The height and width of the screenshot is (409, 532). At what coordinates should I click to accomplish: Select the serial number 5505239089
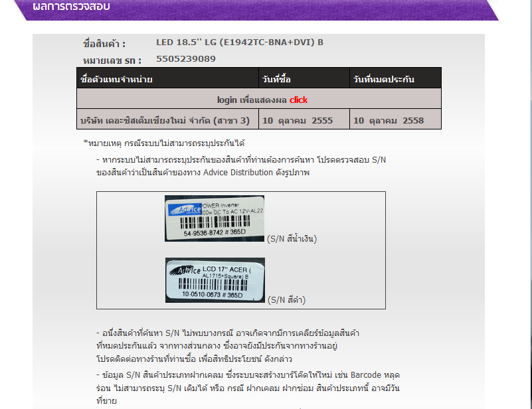click(185, 59)
